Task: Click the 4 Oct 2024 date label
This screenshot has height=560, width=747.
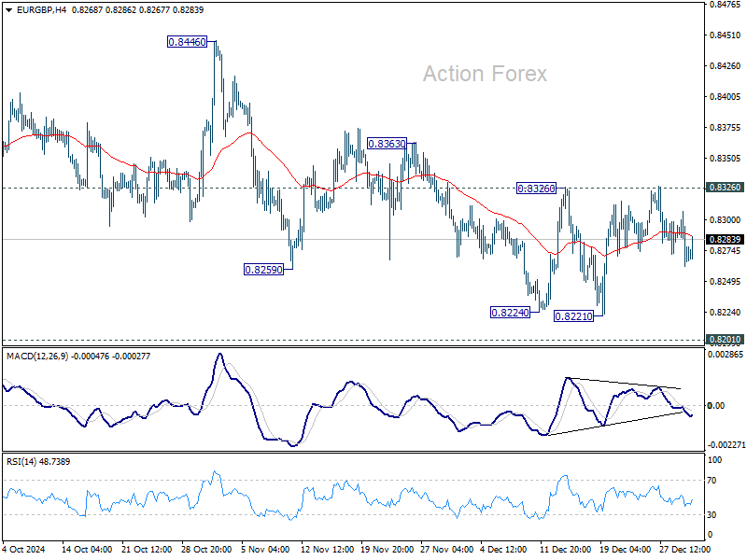Action: pyautogui.click(x=23, y=549)
